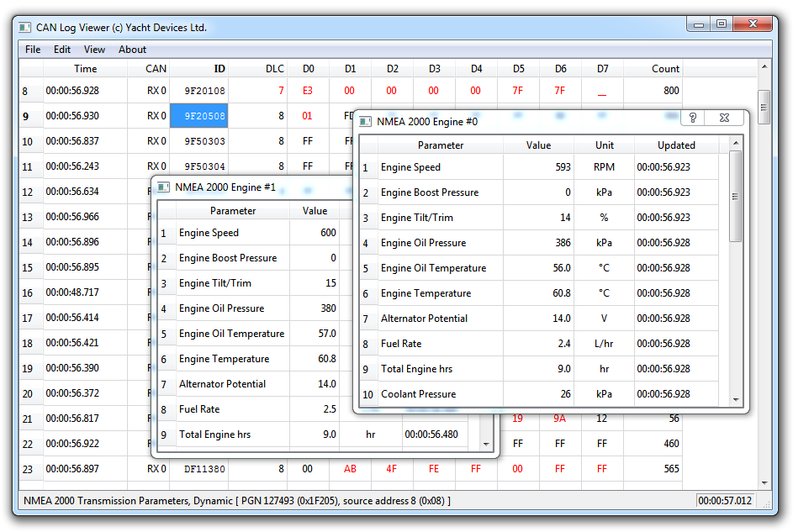The image size is (793, 532).
Task: Click the help question mark button in Engine #0
Action: click(x=693, y=118)
